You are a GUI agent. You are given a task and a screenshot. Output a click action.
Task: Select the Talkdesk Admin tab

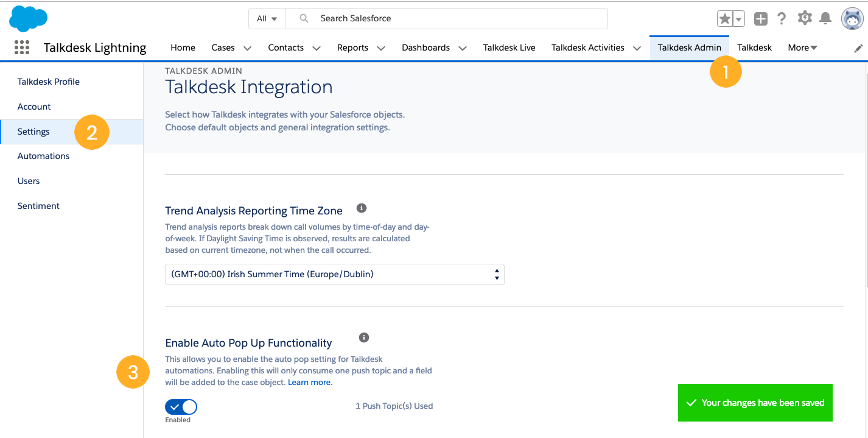[689, 48]
